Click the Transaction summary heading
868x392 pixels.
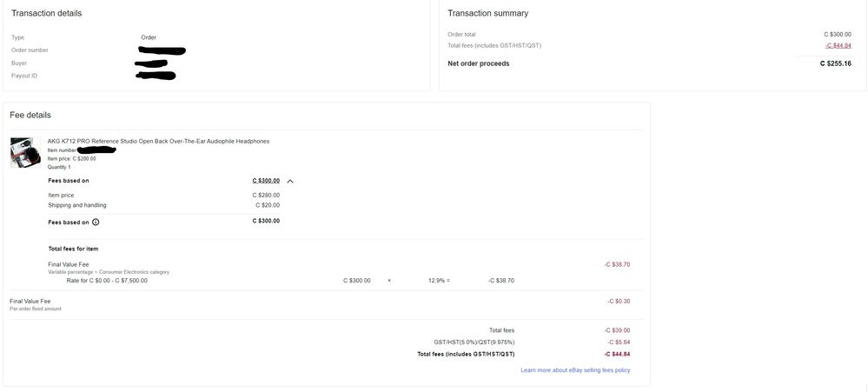pos(487,13)
